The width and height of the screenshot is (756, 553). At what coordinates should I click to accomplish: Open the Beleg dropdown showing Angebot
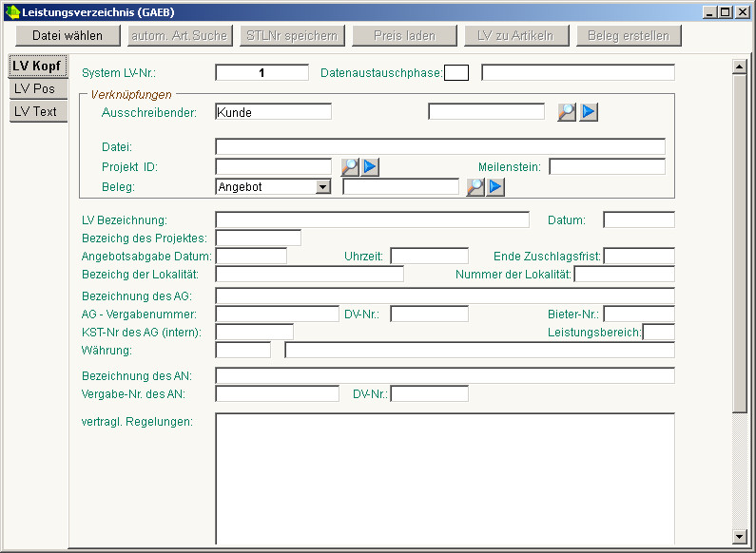coord(323,187)
